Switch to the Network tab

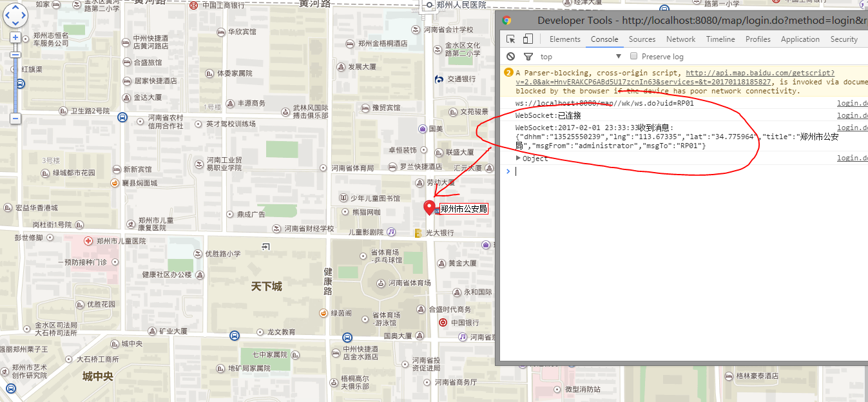[x=680, y=39]
